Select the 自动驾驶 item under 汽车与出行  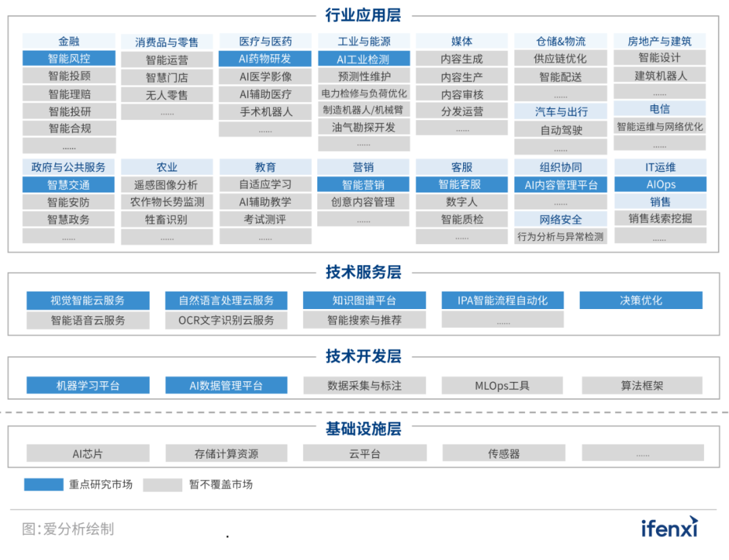click(x=561, y=130)
